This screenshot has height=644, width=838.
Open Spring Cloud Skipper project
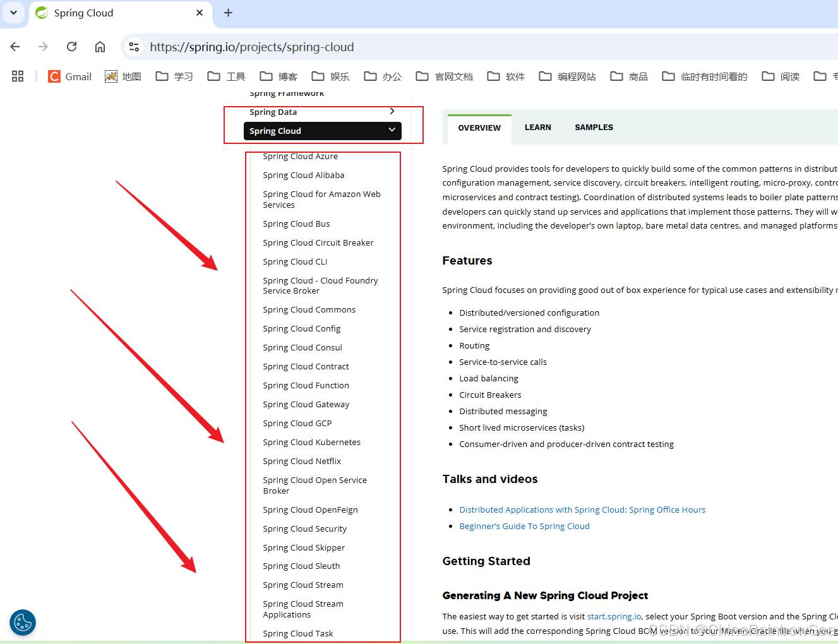pos(304,547)
